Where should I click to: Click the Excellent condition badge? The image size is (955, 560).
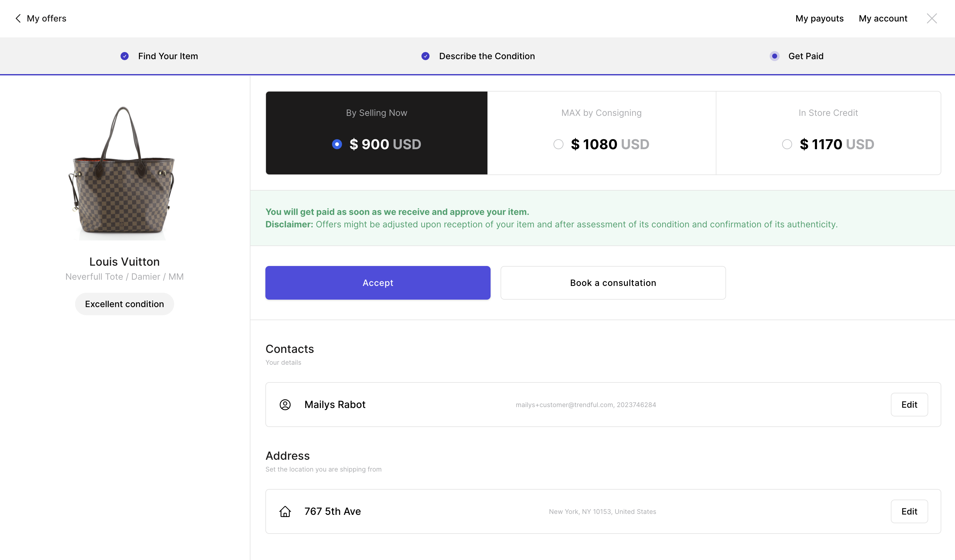(x=124, y=304)
